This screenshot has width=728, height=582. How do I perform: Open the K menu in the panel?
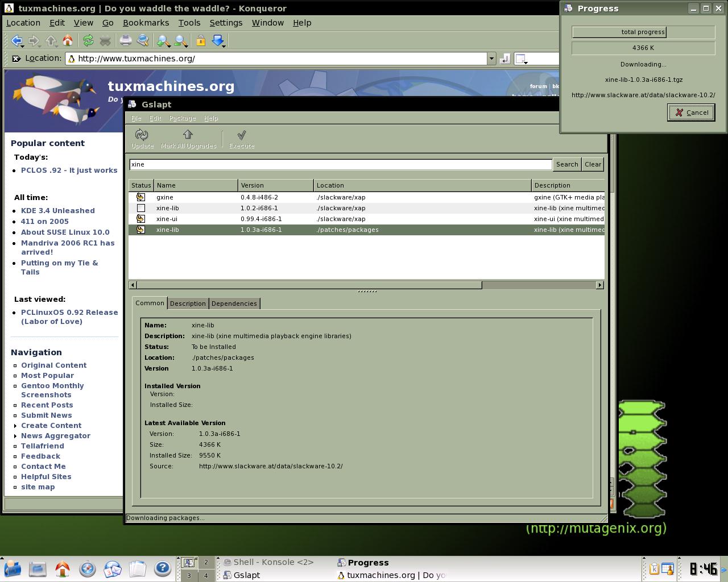(12, 568)
